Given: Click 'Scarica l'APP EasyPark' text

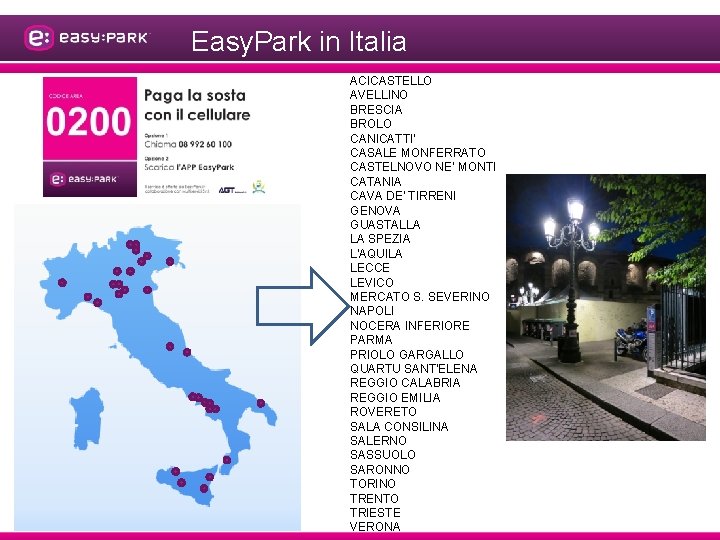Looking at the screenshot, I should click(189, 167).
